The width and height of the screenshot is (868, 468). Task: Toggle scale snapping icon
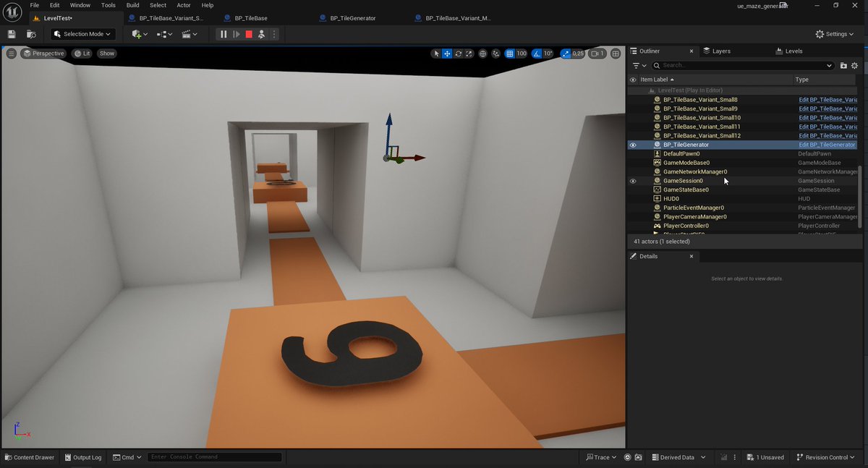click(564, 54)
